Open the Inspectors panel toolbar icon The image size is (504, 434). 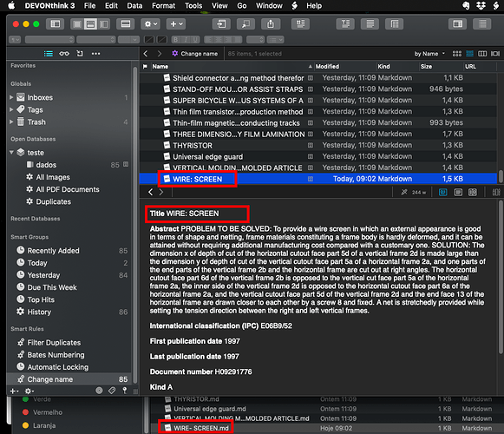[x=481, y=24]
